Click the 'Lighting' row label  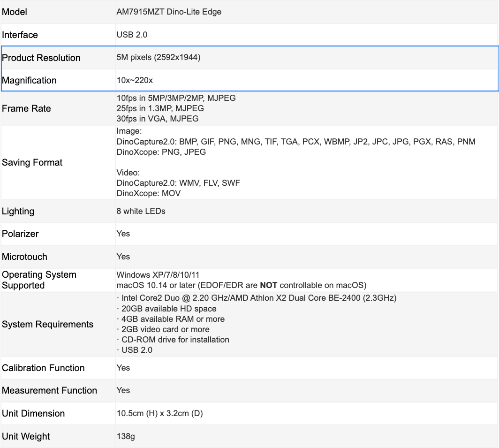[x=18, y=212]
